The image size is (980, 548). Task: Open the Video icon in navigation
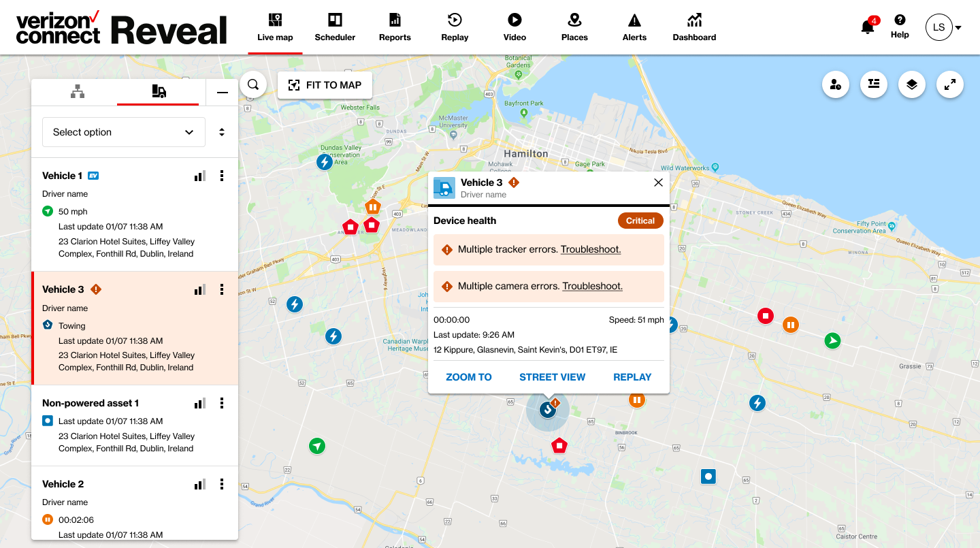coord(514,27)
